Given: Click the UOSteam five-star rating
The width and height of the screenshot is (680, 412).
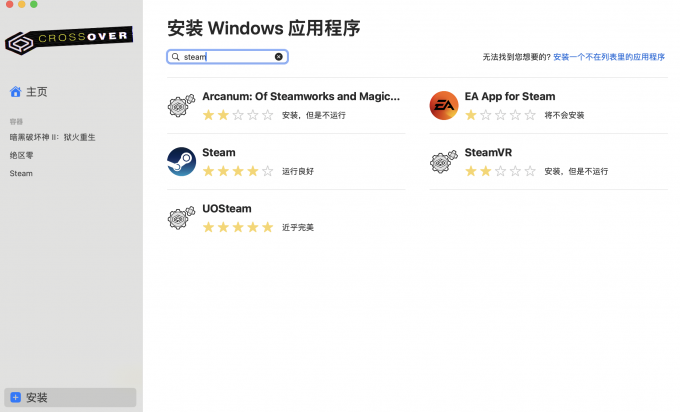Looking at the screenshot, I should coord(238,227).
